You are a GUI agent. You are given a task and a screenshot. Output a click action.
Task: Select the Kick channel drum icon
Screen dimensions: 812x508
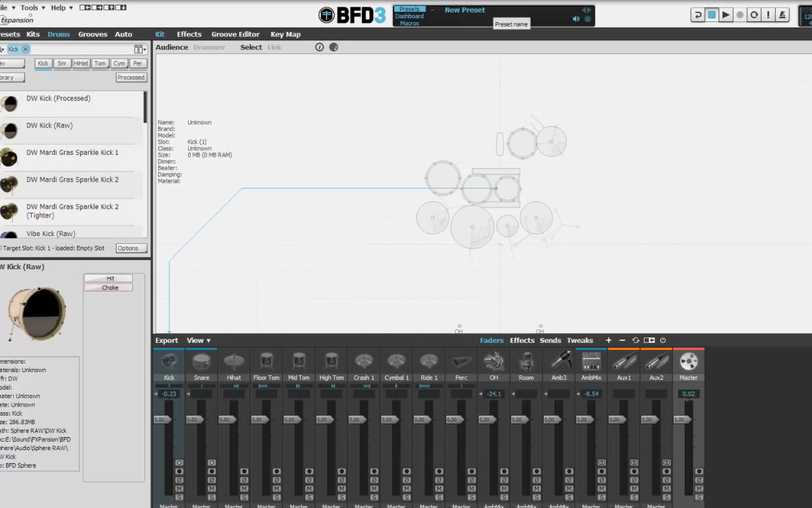coord(169,362)
